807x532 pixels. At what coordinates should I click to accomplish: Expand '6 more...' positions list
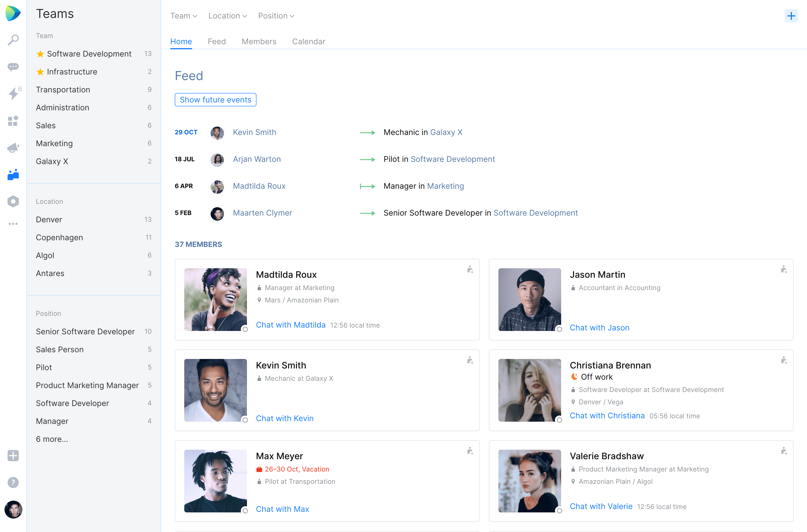(x=52, y=439)
